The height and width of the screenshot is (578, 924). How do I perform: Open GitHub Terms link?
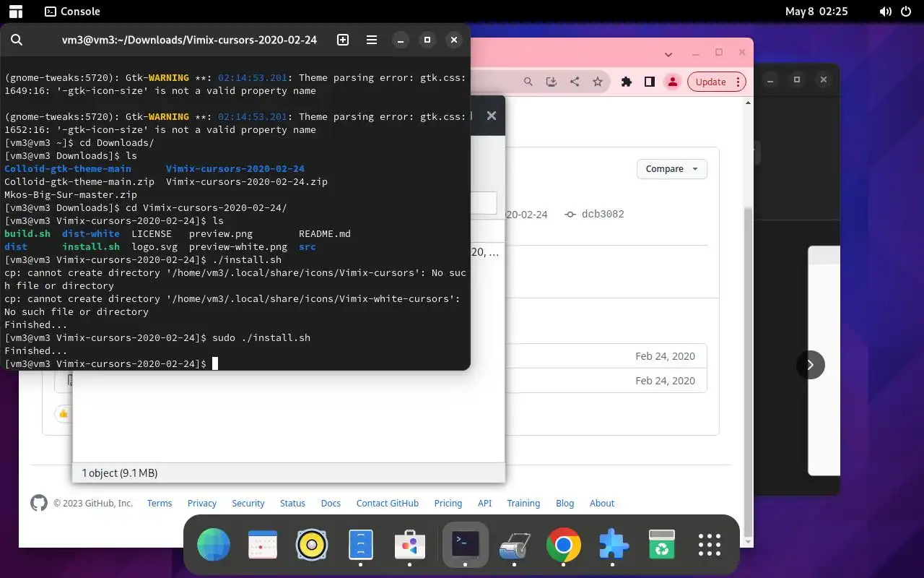point(160,503)
